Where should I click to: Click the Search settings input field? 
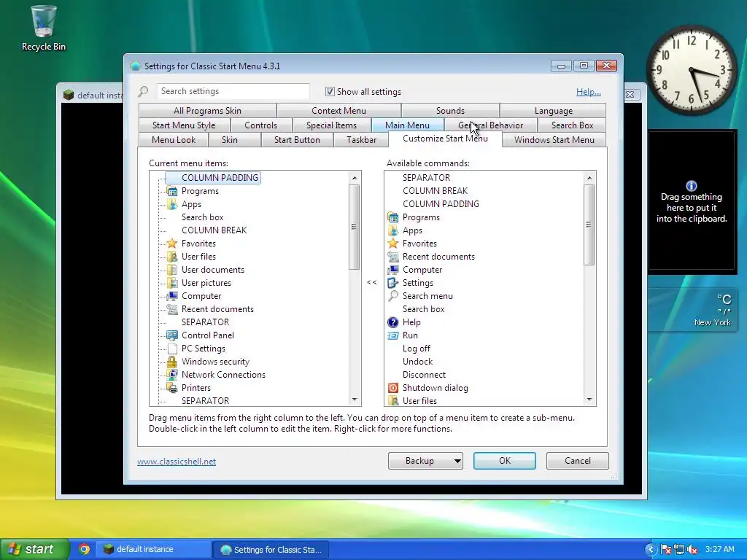233,91
